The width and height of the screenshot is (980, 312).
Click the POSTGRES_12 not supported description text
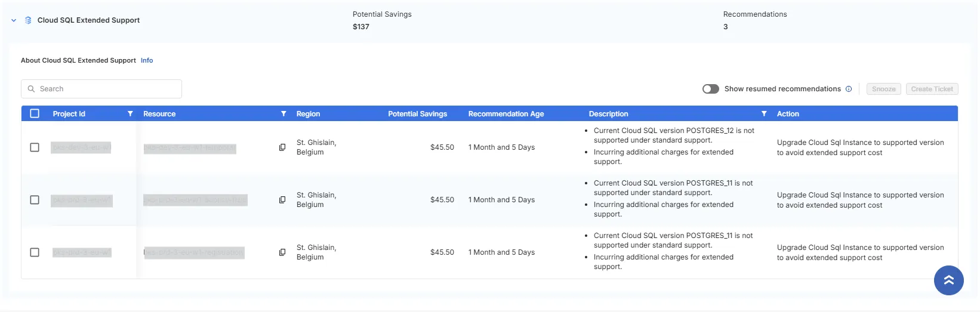tap(674, 135)
